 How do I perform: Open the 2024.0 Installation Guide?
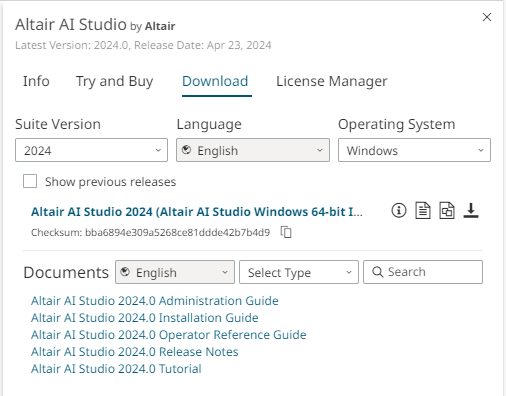[145, 318]
